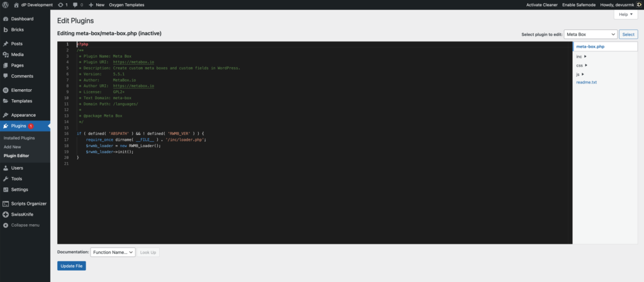Click Activate Cleaner in admin bar

pos(541,5)
